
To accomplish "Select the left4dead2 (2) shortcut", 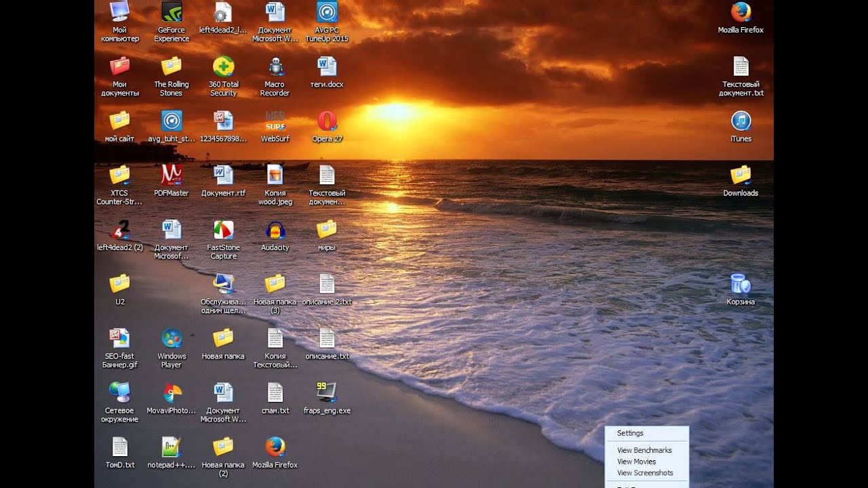I will (x=120, y=235).
